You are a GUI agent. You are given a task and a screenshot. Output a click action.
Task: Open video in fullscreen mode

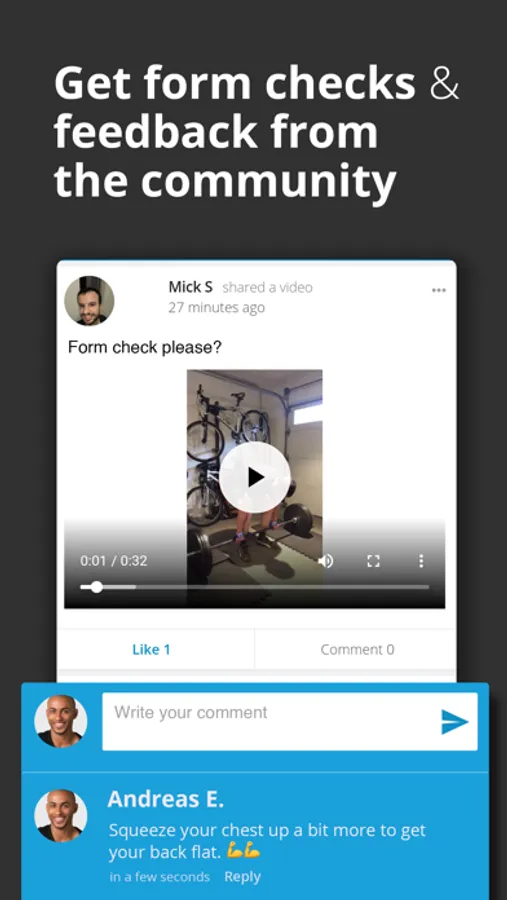click(x=373, y=561)
